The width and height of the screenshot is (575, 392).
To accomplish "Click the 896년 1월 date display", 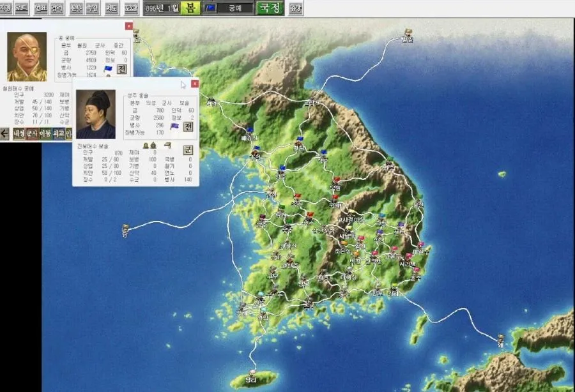I will 162,8.
